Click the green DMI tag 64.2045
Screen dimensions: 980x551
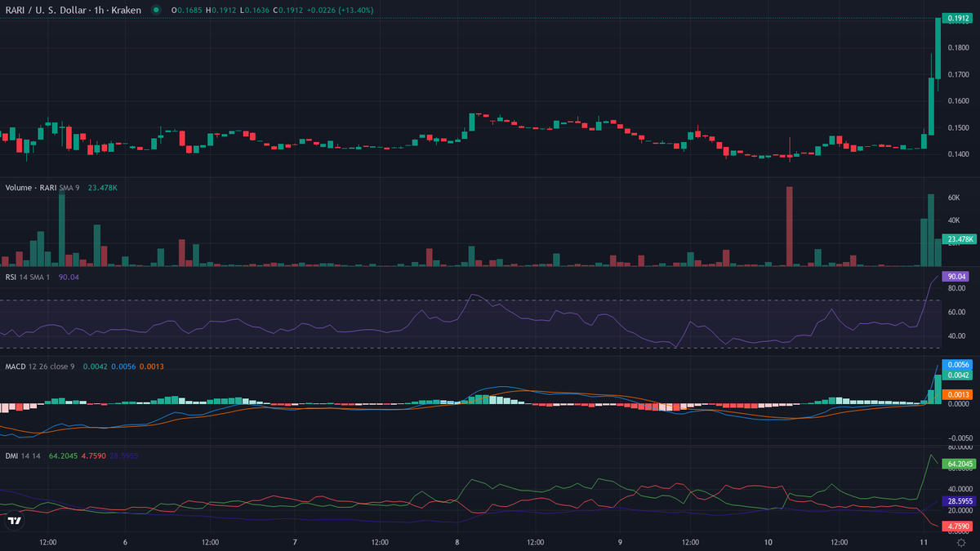pyautogui.click(x=959, y=464)
